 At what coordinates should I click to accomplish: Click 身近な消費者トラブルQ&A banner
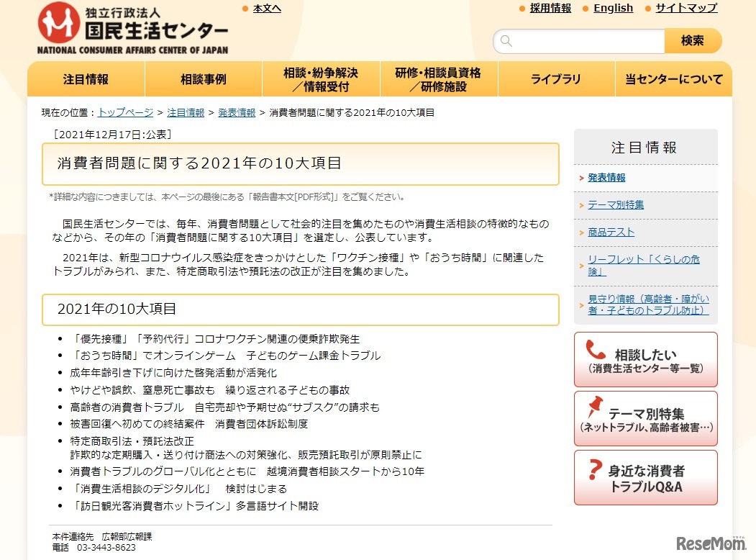(x=646, y=478)
